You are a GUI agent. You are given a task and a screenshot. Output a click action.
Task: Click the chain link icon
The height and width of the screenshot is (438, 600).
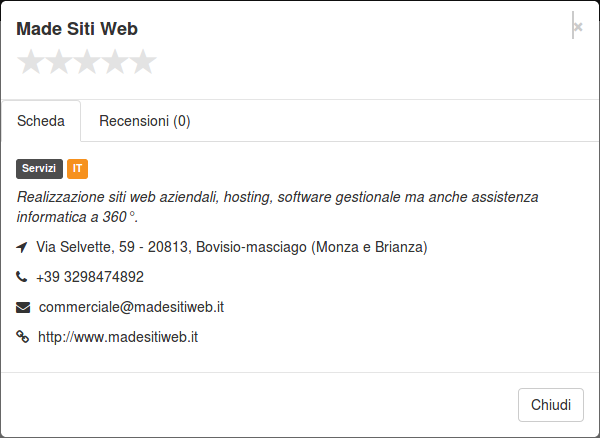pos(23,337)
